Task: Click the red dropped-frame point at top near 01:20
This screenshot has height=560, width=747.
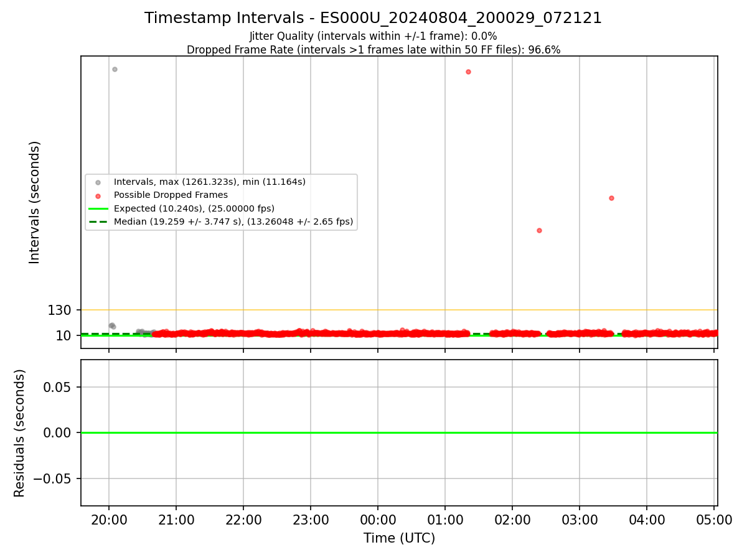Action: (468, 72)
